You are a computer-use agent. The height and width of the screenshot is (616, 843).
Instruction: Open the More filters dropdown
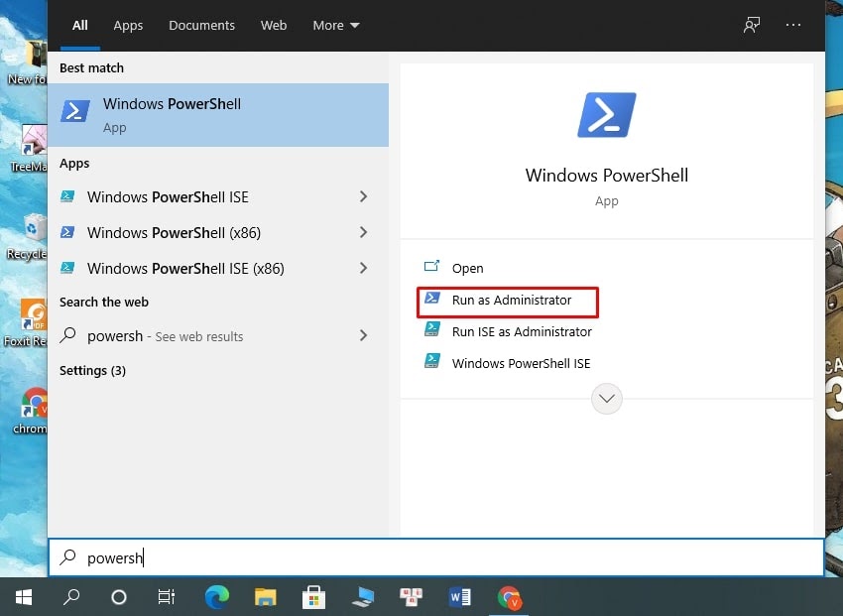(336, 25)
